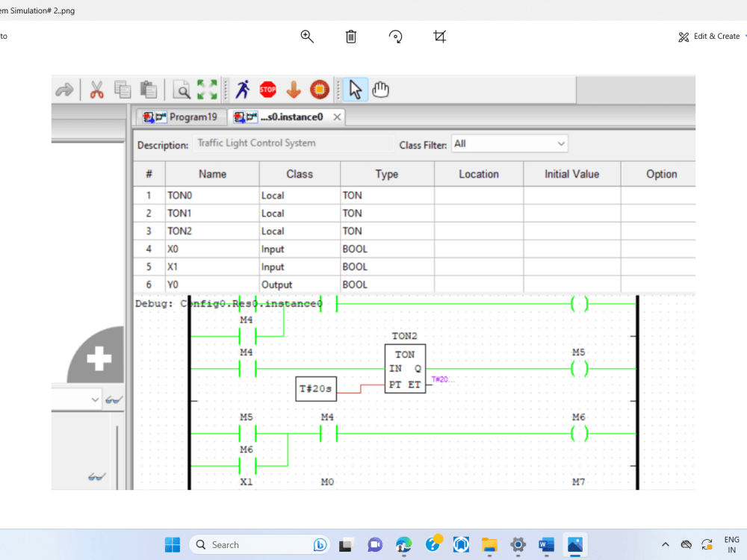This screenshot has width=747, height=560.
Task: Transfer program using the orange download arrow
Action: click(x=294, y=89)
